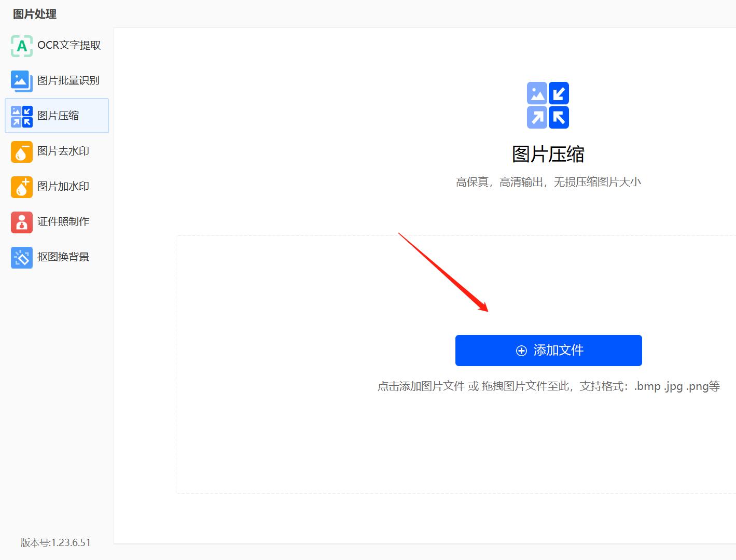Image resolution: width=736 pixels, height=560 pixels.
Task: Open the 图片加水印 add watermark icon
Action: click(x=21, y=187)
